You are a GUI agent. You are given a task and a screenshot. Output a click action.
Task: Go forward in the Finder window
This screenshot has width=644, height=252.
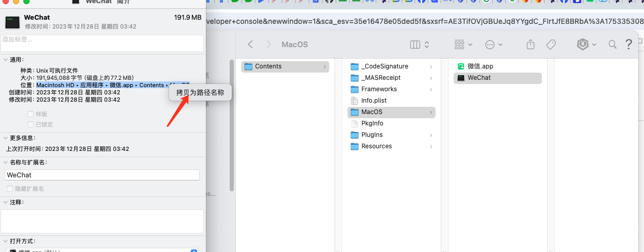(x=269, y=45)
